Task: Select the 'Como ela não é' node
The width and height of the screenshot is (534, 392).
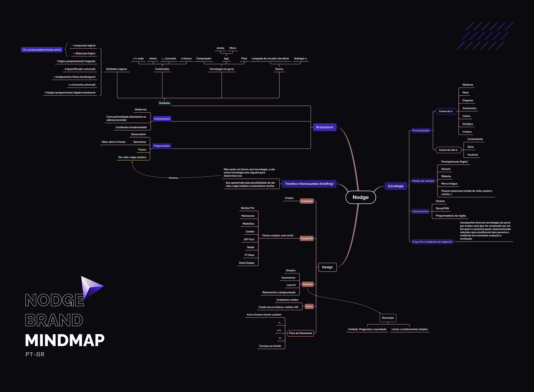Action: click(x=448, y=150)
